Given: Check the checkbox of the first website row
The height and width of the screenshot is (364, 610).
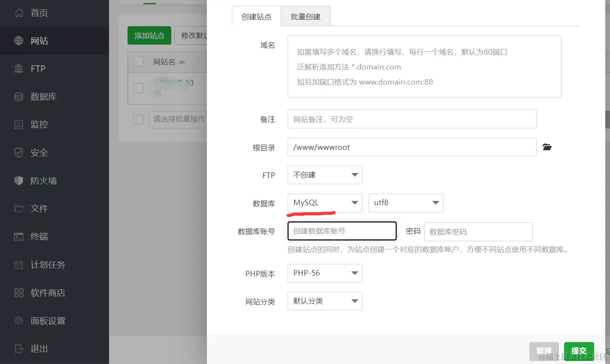Looking at the screenshot, I should pos(138,88).
